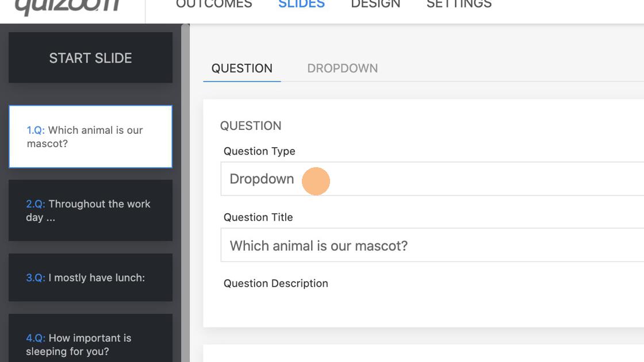Image resolution: width=644 pixels, height=362 pixels.
Task: Open slide 2 'Throughout the work day'
Action: pos(90,210)
